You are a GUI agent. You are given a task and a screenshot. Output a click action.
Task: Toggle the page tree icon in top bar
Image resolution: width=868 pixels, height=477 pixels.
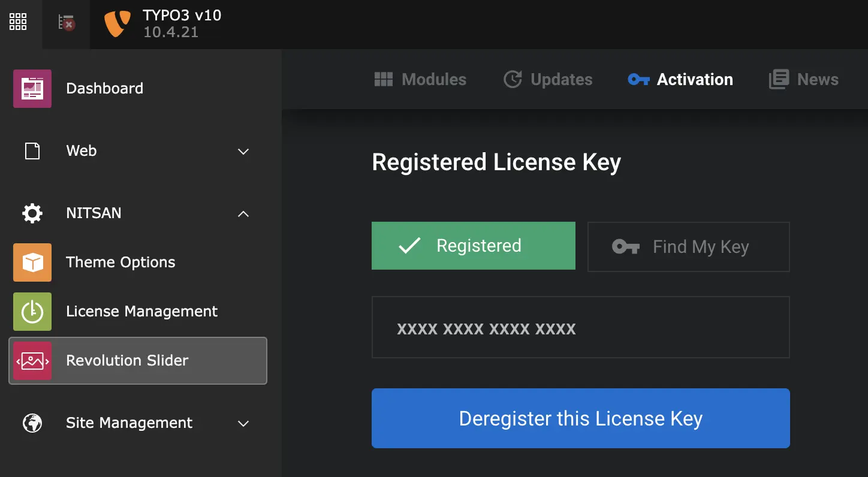tap(66, 23)
